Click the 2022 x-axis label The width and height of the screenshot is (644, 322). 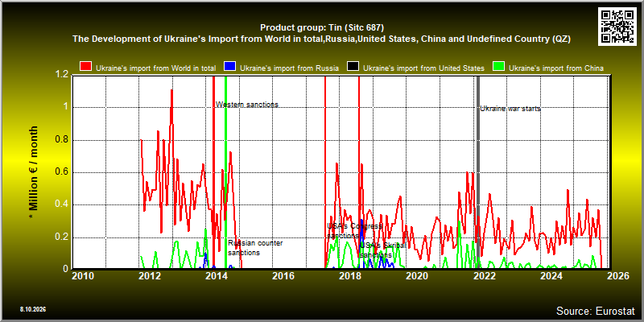coord(484,275)
